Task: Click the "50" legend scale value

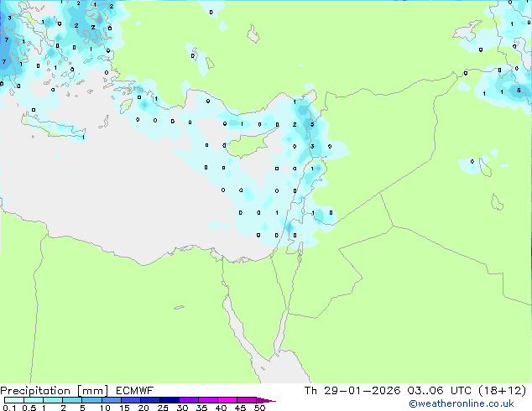Action: coord(259,408)
